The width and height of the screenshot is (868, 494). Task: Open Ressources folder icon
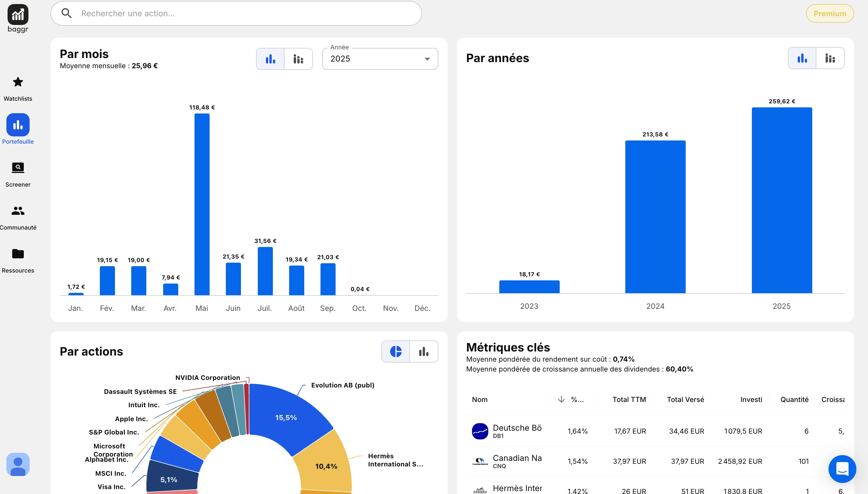point(18,253)
